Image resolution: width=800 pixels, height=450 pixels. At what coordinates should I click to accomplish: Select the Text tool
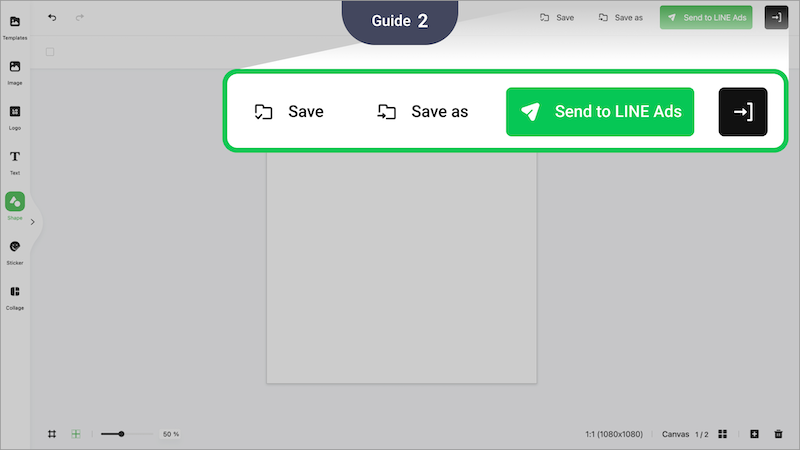[15, 160]
